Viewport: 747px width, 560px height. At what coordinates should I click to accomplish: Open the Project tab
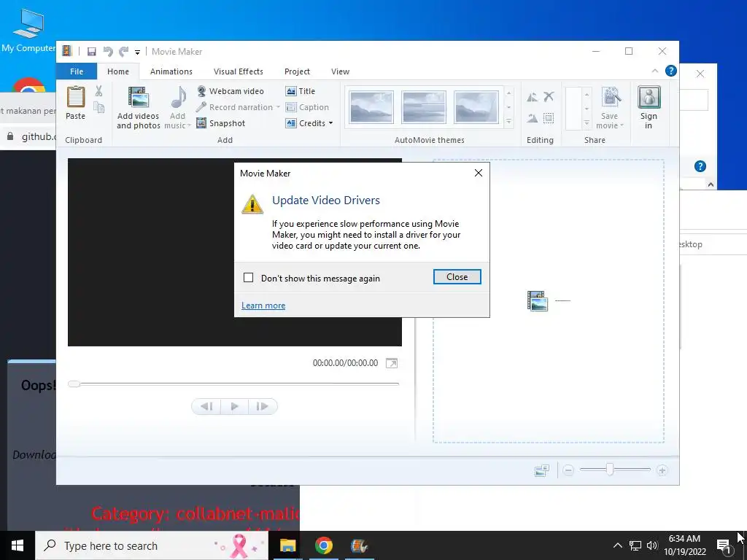(x=298, y=71)
